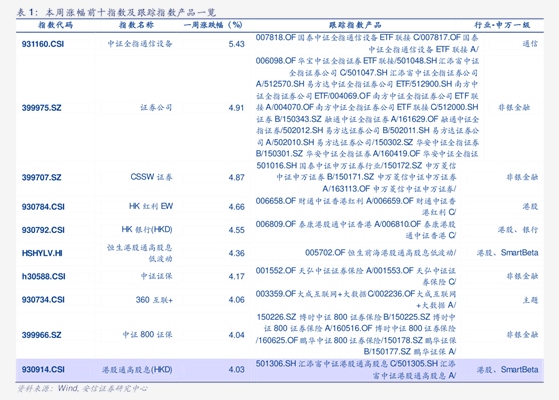Select index code 930914.CSI
559x400 pixels.
click(x=43, y=369)
